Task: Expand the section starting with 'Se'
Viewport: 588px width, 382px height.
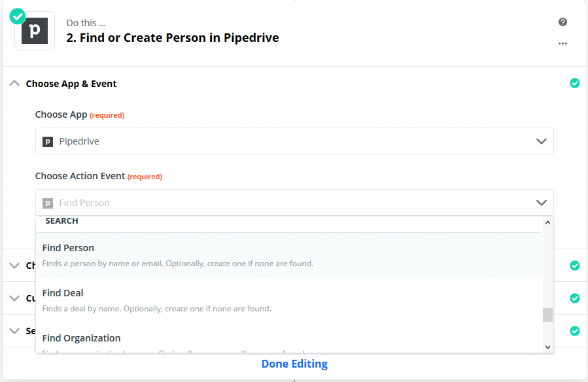Action: [14, 330]
